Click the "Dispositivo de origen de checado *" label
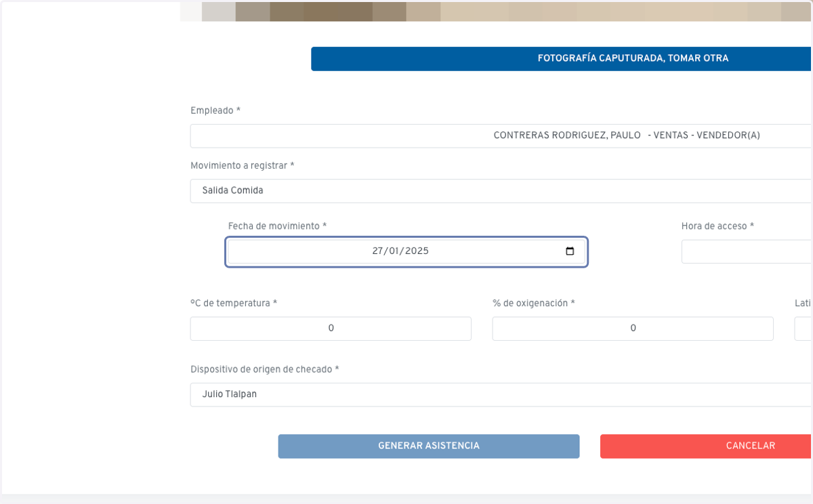This screenshot has height=504, width=813. (x=265, y=370)
